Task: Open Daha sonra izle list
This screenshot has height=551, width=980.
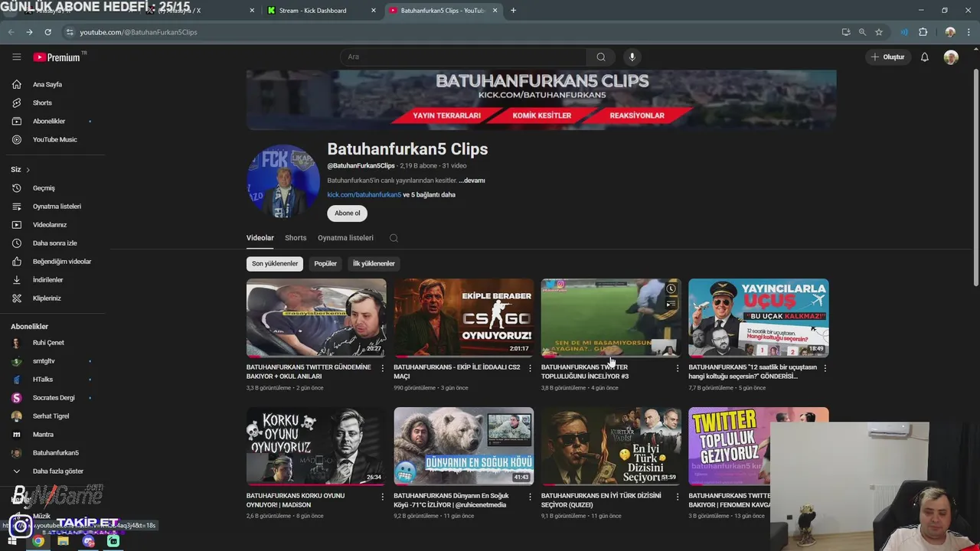Action: [x=54, y=243]
